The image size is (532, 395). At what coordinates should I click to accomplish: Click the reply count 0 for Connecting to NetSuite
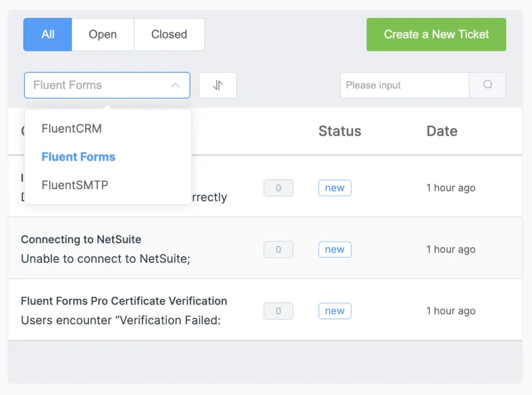[x=278, y=249]
